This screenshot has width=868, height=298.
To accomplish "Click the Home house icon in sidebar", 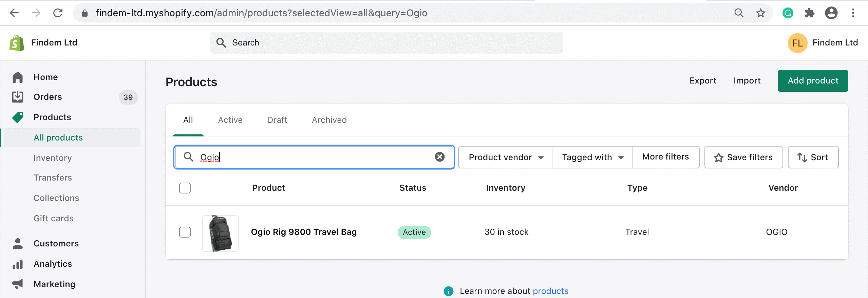I will tap(18, 77).
